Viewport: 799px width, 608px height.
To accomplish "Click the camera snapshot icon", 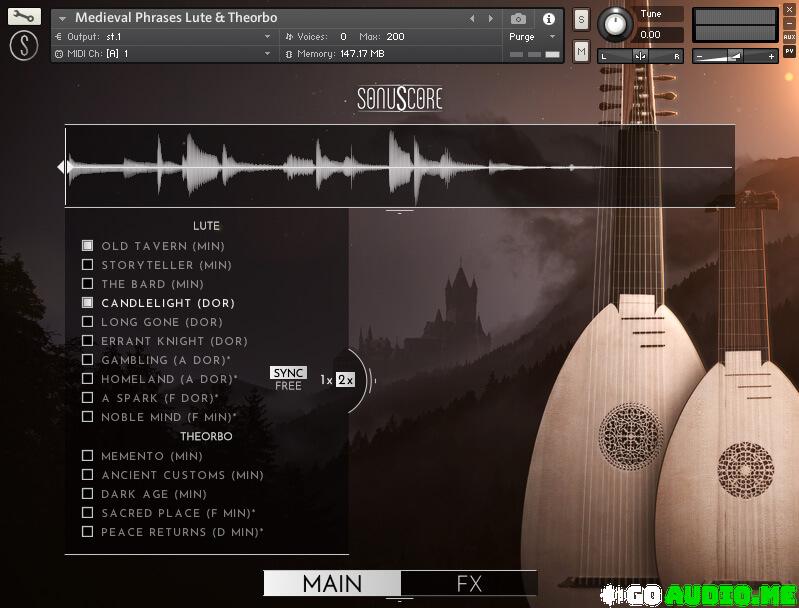I will 518,19.
